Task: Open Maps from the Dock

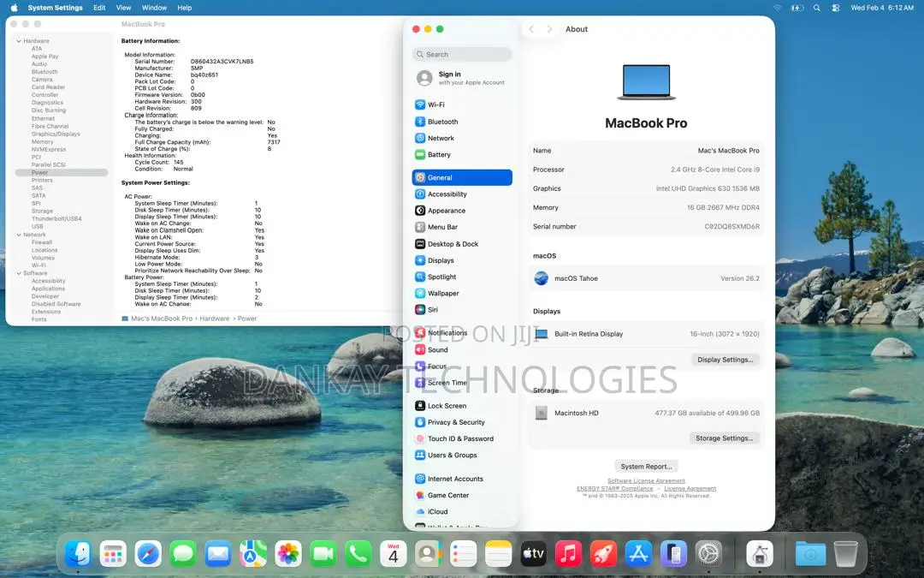Action: (x=252, y=554)
